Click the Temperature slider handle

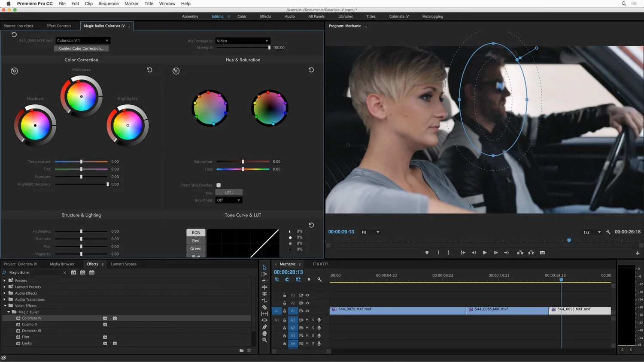(x=81, y=162)
